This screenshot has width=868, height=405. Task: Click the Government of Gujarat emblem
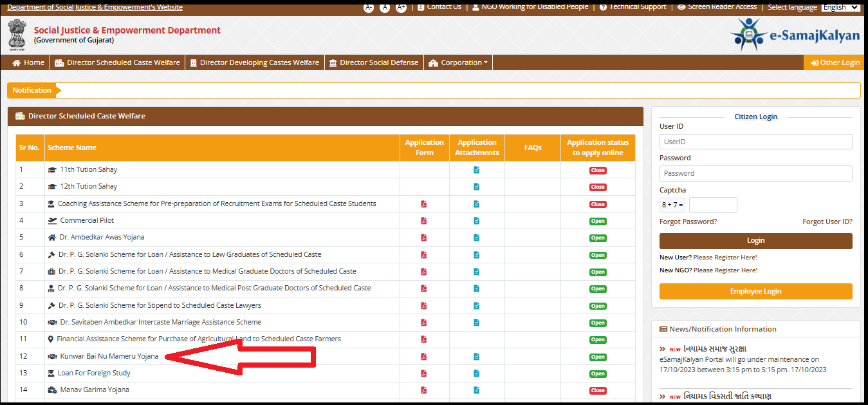point(17,35)
